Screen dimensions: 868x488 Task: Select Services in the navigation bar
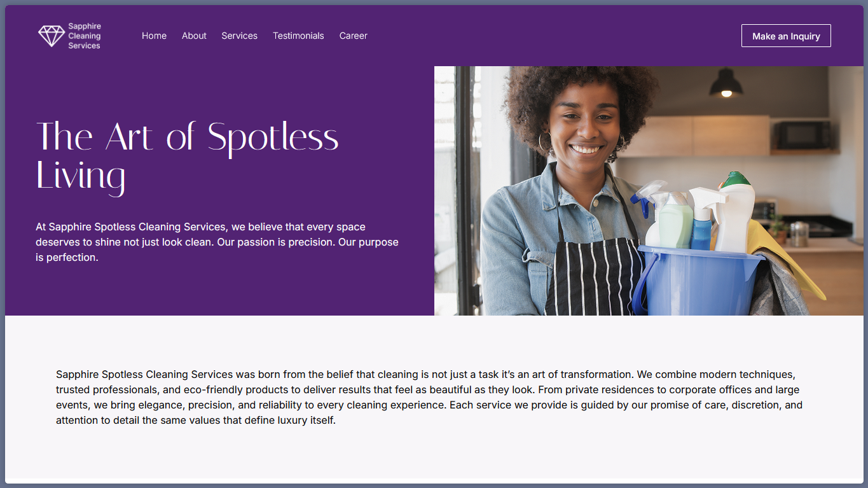tap(239, 36)
